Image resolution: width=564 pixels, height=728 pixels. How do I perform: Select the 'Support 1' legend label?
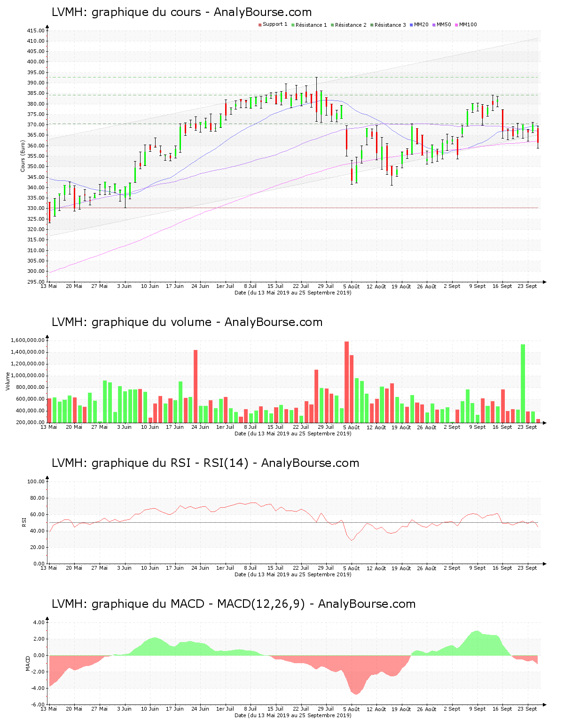tap(275, 24)
